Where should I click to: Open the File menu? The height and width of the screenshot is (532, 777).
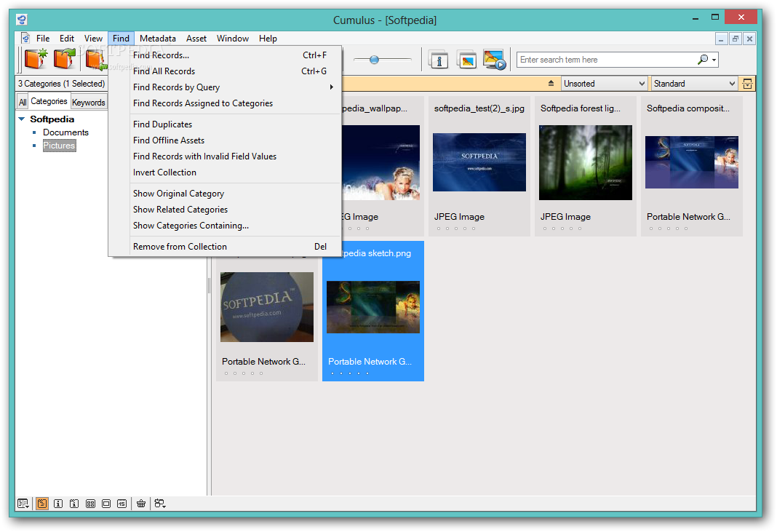(x=43, y=38)
